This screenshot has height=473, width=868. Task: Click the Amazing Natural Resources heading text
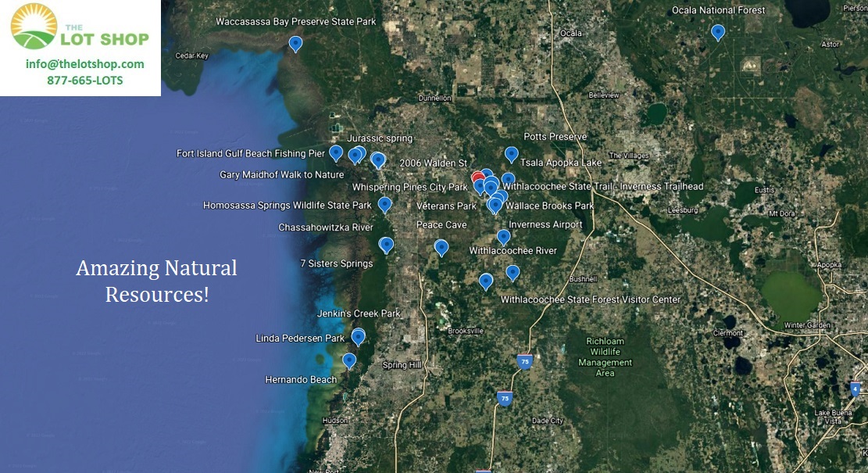[x=156, y=281]
